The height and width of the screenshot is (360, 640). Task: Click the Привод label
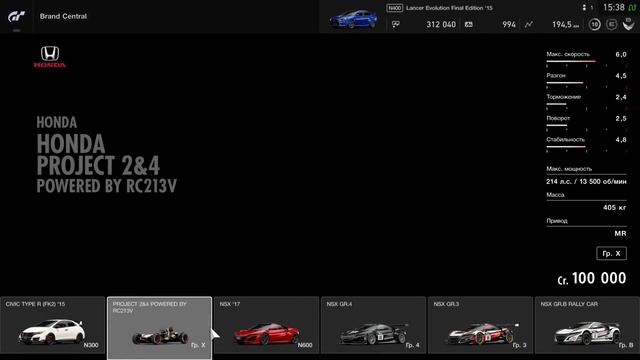(557, 221)
